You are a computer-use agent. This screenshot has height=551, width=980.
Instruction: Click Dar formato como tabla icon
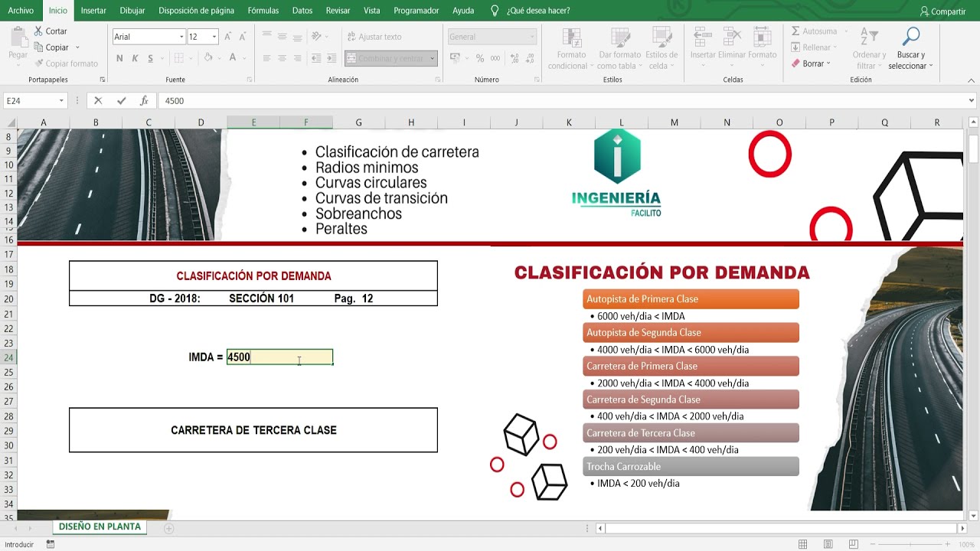pos(619,37)
